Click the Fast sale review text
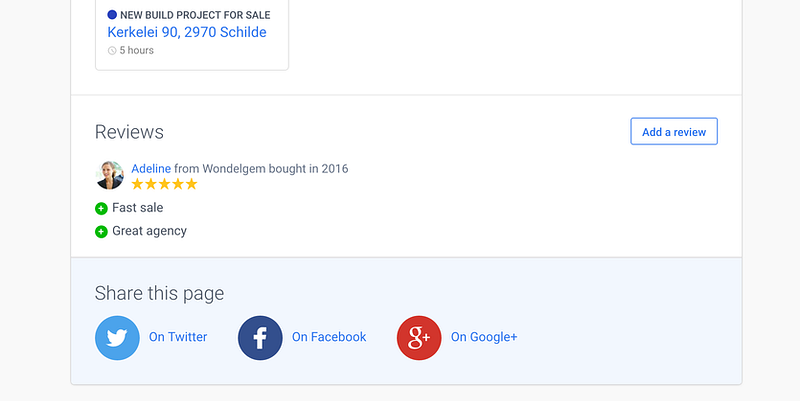The height and width of the screenshot is (401, 800). click(x=138, y=208)
